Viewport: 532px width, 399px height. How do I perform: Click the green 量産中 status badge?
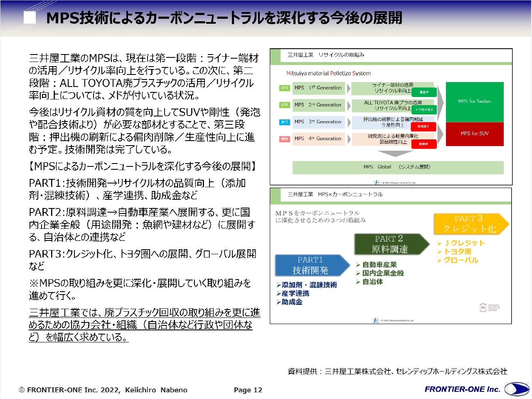[x=424, y=92]
